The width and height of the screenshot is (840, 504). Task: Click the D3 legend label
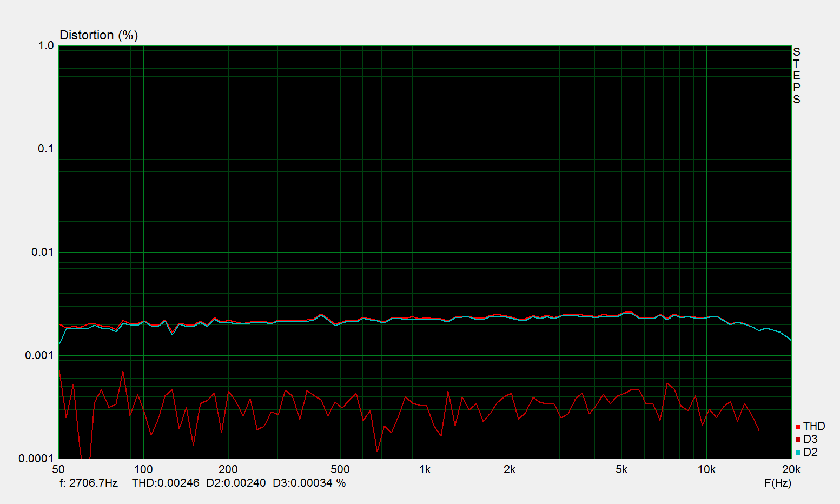(x=810, y=439)
